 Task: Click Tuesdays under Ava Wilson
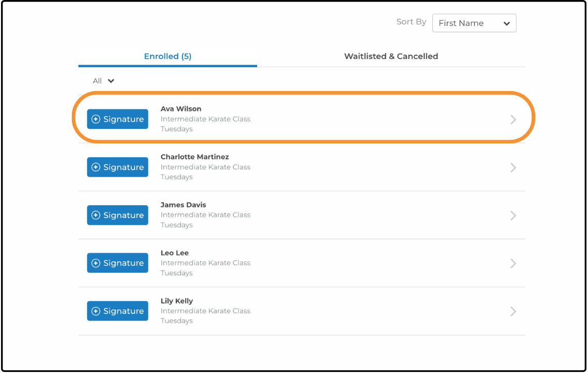[x=177, y=129]
